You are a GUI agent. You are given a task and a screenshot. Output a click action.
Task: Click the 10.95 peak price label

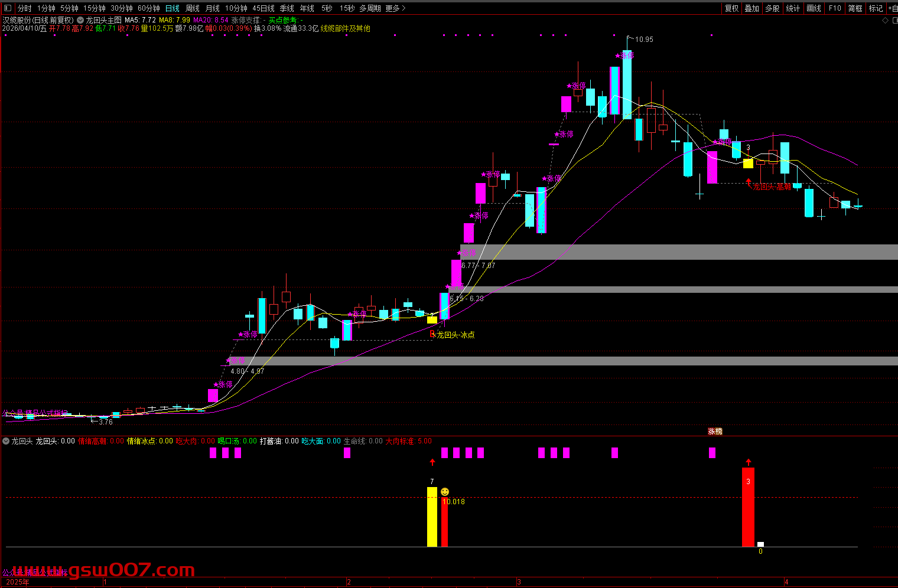(644, 40)
